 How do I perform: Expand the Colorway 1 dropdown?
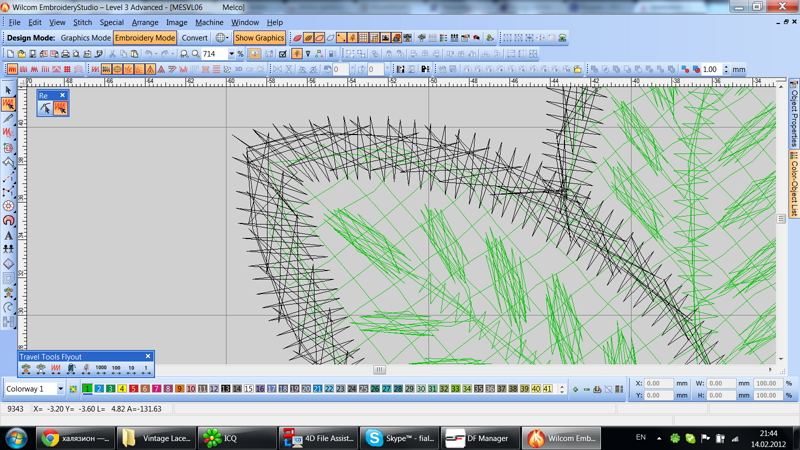click(x=60, y=389)
